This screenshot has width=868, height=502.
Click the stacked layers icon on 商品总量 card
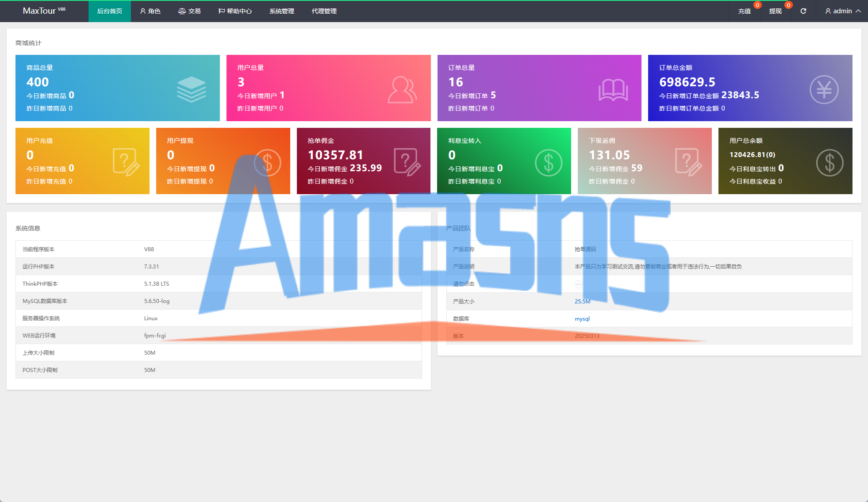click(191, 89)
